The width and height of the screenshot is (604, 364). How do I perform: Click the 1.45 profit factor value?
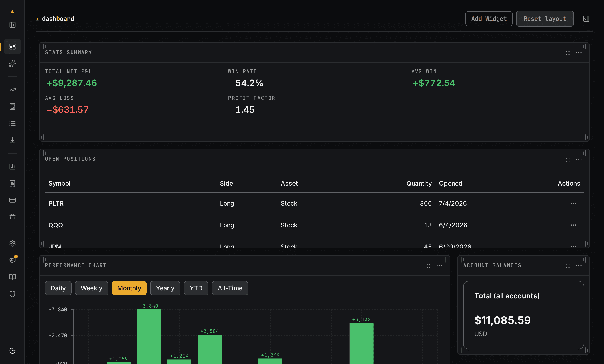245,109
